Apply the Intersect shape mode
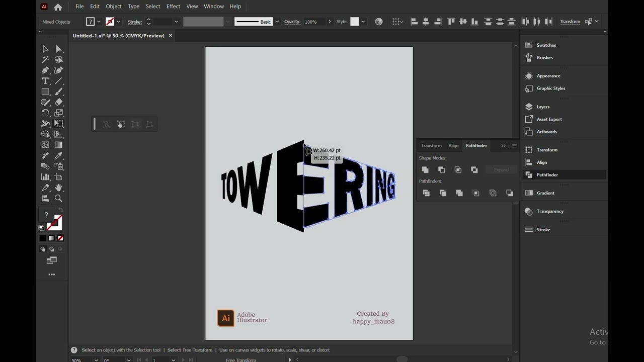This screenshot has width=644, height=362. click(x=458, y=170)
